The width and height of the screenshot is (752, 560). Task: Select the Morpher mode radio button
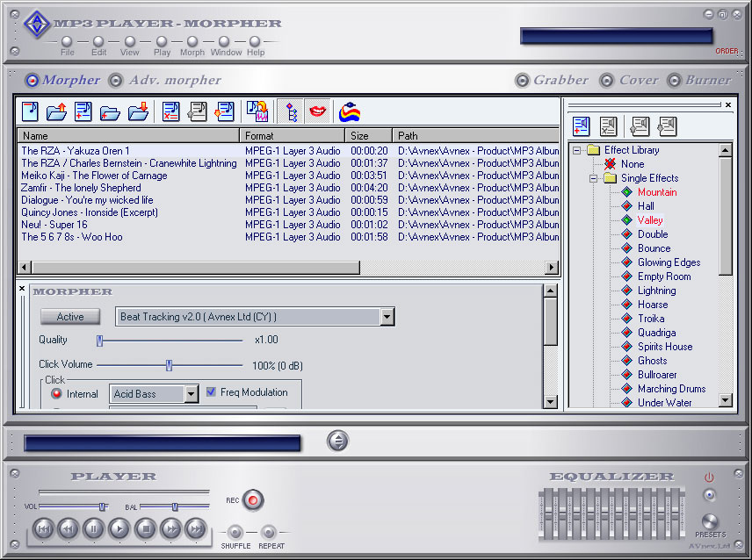tap(32, 81)
